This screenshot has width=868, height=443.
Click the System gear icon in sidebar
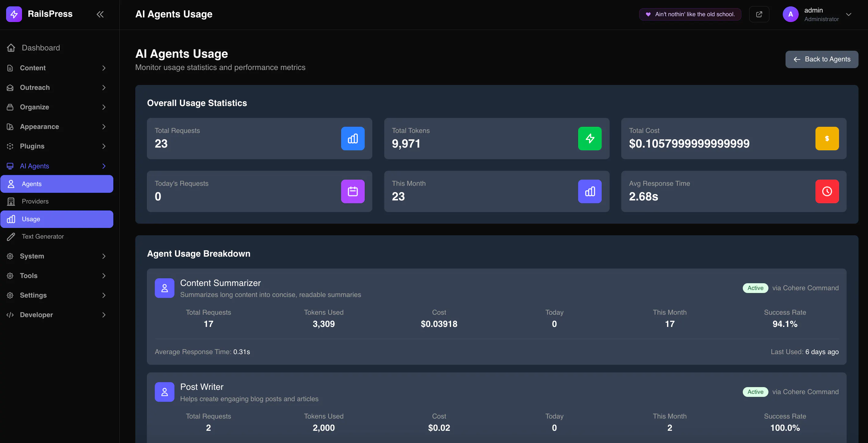click(10, 256)
